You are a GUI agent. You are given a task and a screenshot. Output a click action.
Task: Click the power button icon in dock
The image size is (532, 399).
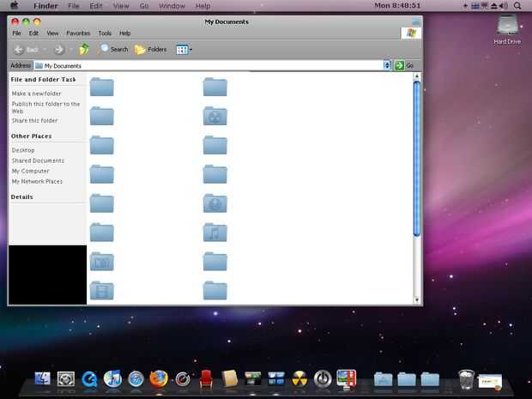tap(323, 379)
